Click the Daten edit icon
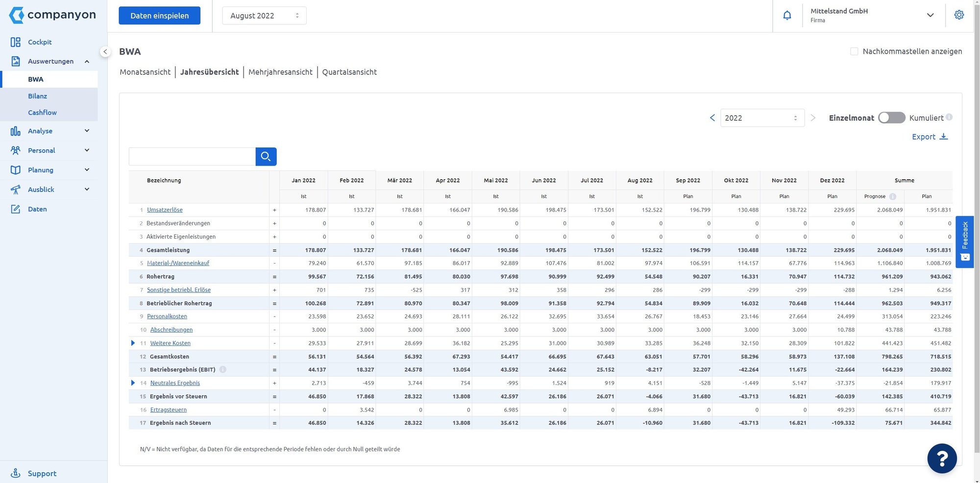 point(16,209)
